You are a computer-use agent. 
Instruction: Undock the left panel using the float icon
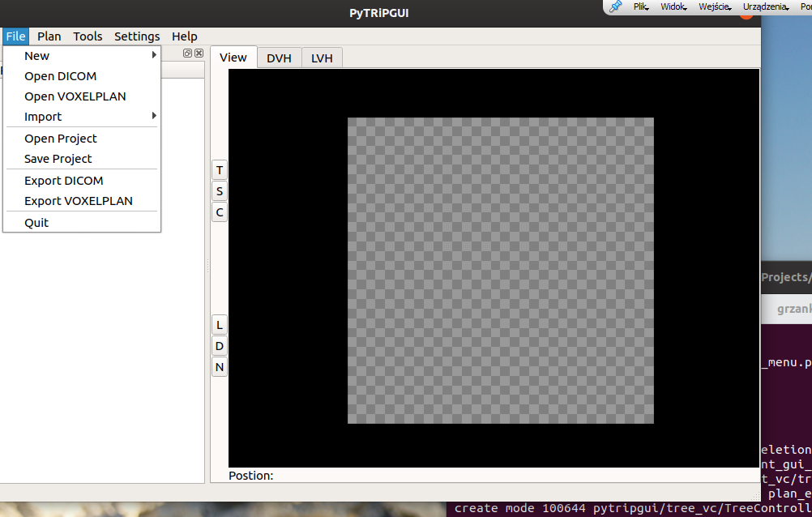(x=188, y=53)
